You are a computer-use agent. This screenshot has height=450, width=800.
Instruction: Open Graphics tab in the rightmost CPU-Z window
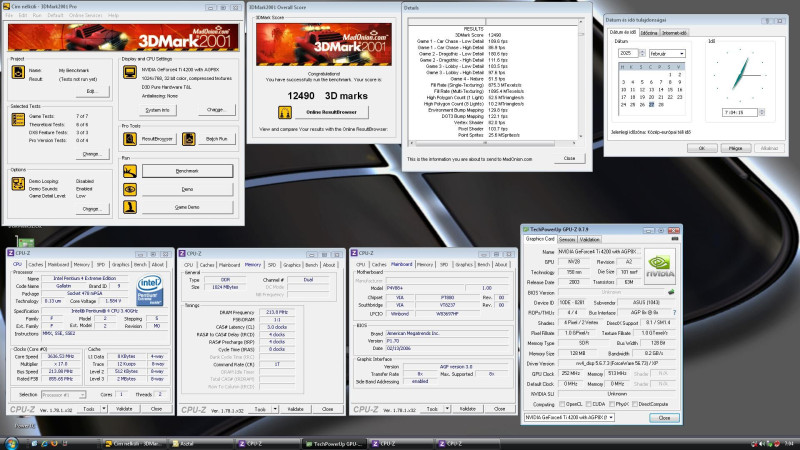pos(464,264)
